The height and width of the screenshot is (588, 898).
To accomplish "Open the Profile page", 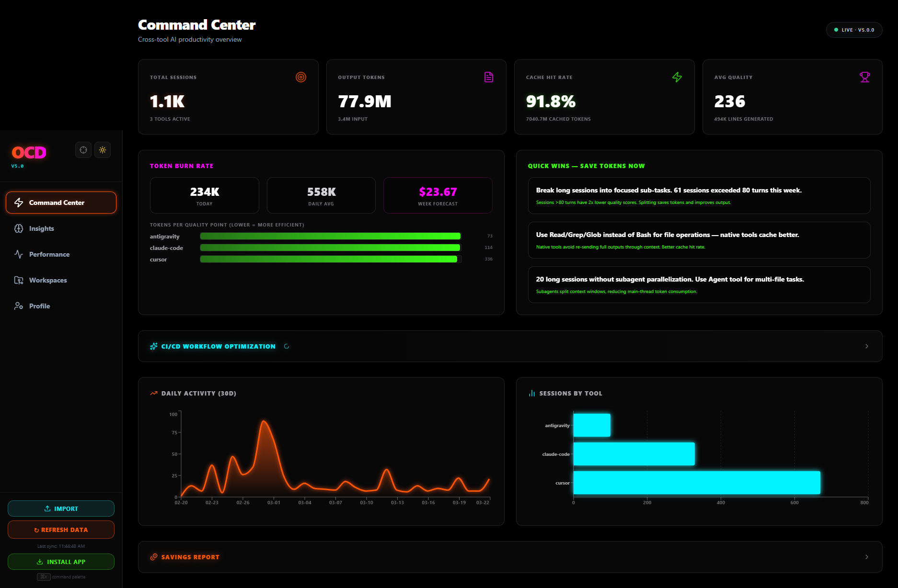I will tap(61, 306).
